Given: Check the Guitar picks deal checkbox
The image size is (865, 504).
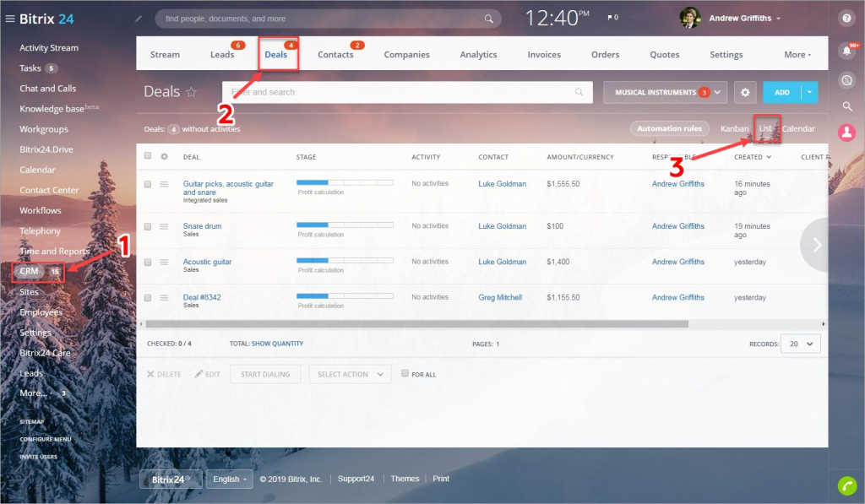Looking at the screenshot, I should pyautogui.click(x=147, y=184).
